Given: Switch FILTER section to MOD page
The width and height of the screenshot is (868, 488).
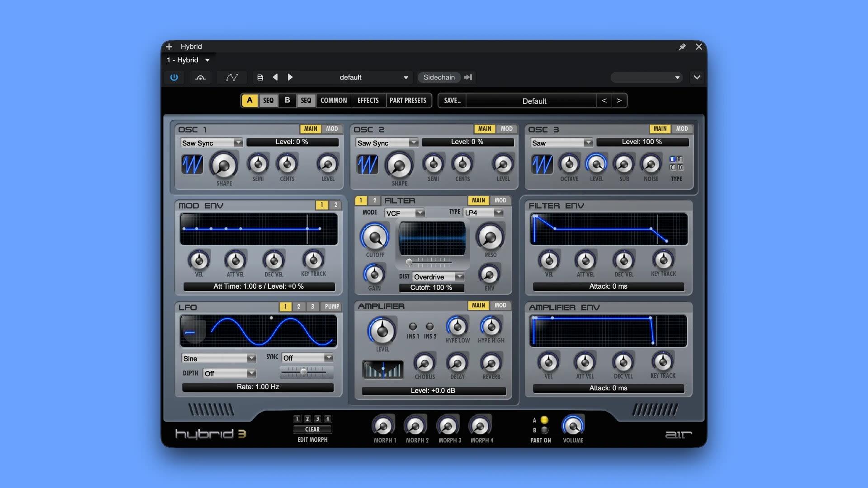Looking at the screenshot, I should [x=500, y=200].
